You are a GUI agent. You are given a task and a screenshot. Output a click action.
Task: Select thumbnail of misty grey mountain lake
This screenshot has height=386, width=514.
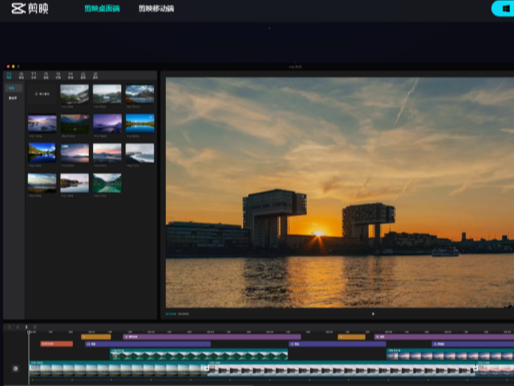pos(107,94)
